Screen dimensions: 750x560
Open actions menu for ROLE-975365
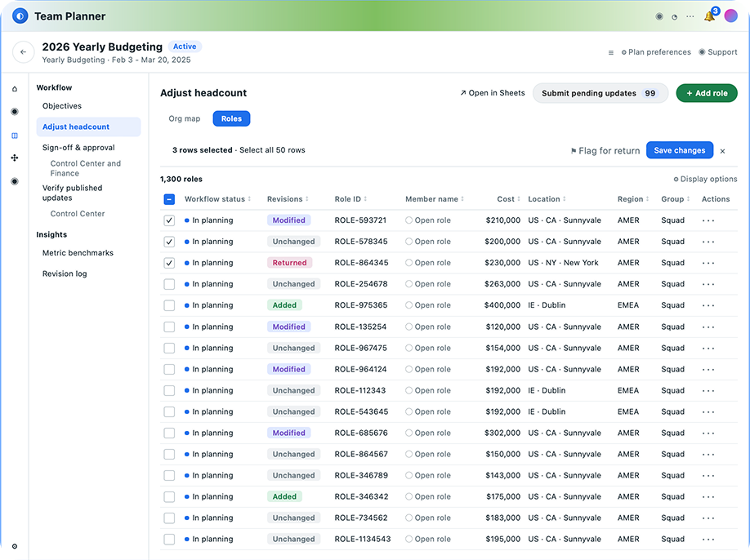click(708, 305)
